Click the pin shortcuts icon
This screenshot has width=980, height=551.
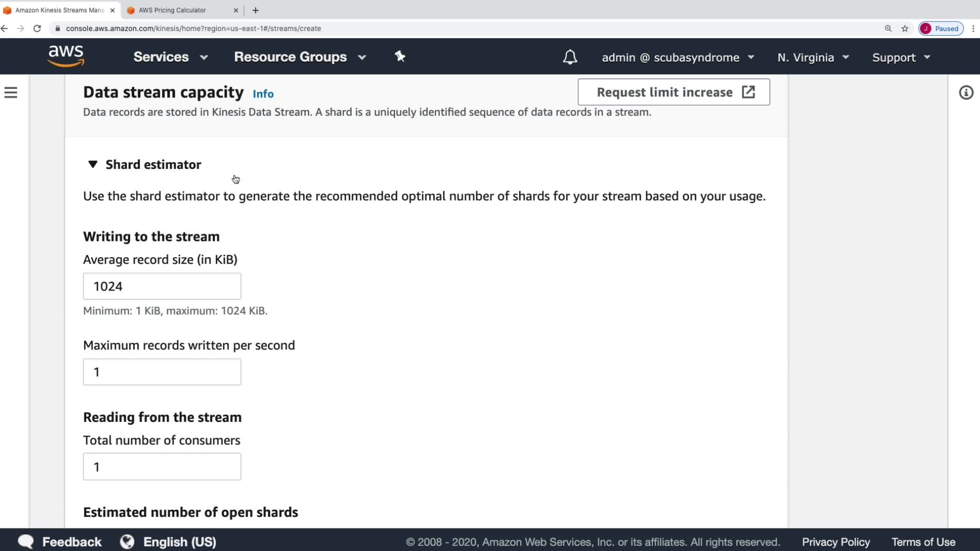coord(400,57)
